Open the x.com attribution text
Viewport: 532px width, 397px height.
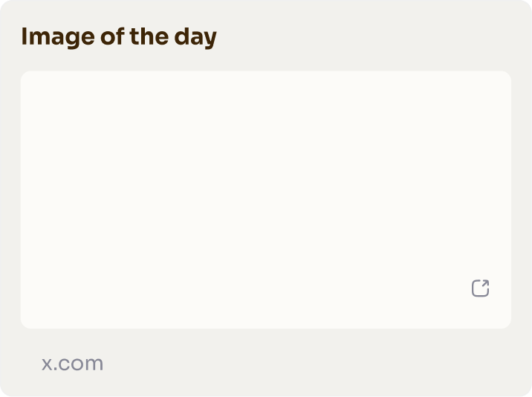pos(72,364)
